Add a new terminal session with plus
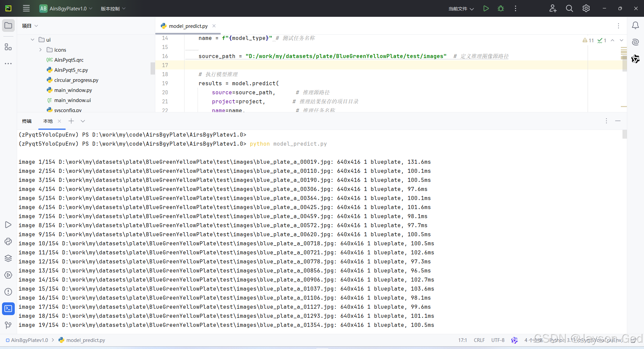 coord(71,121)
